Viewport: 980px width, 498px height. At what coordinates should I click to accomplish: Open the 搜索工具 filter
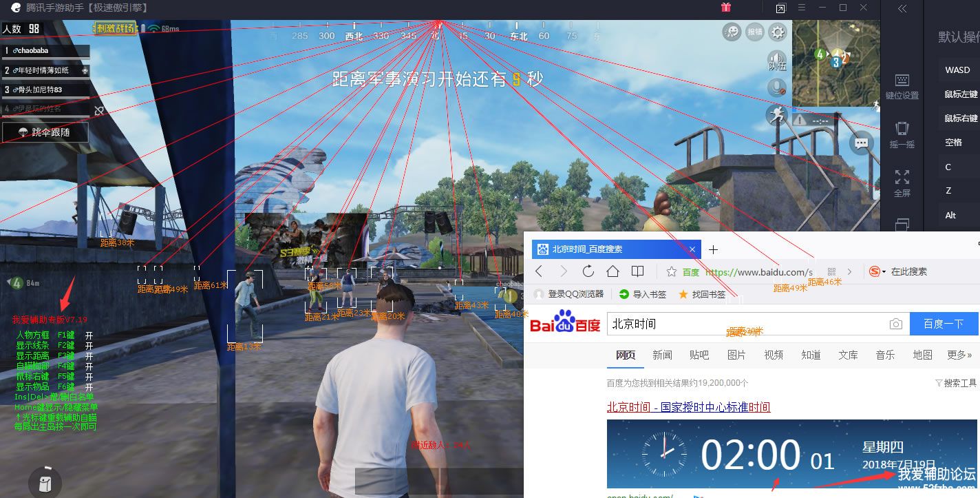956,383
